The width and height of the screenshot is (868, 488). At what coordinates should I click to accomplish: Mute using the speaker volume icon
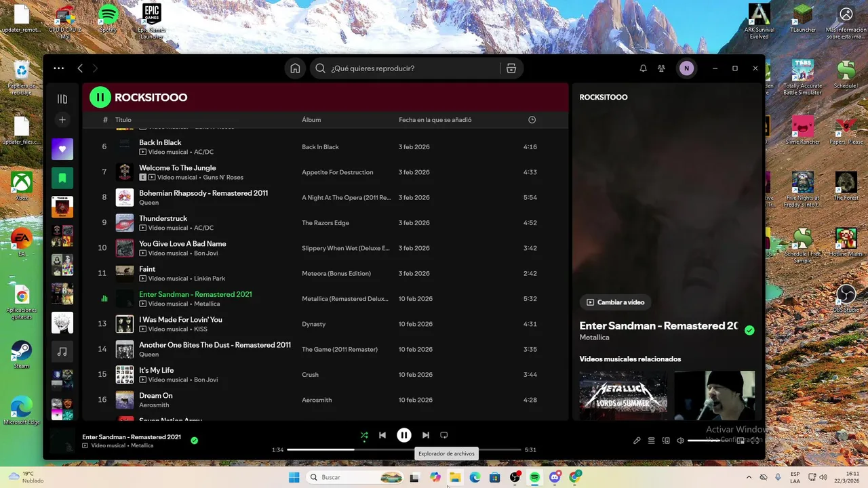pos(680,441)
